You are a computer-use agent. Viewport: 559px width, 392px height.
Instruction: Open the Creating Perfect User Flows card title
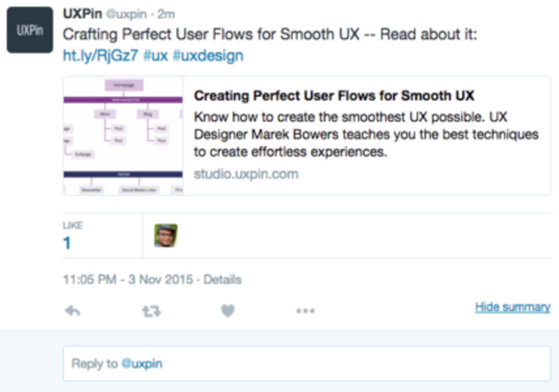click(334, 96)
